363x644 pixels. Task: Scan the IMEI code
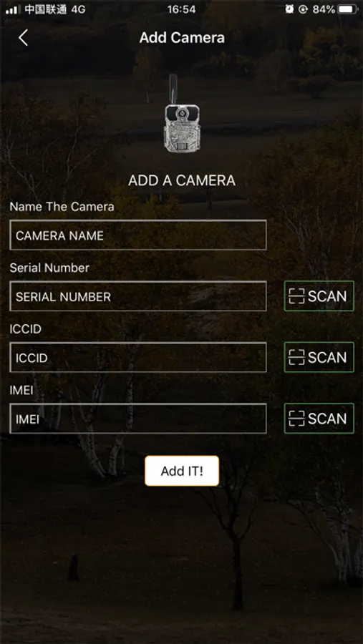319,419
